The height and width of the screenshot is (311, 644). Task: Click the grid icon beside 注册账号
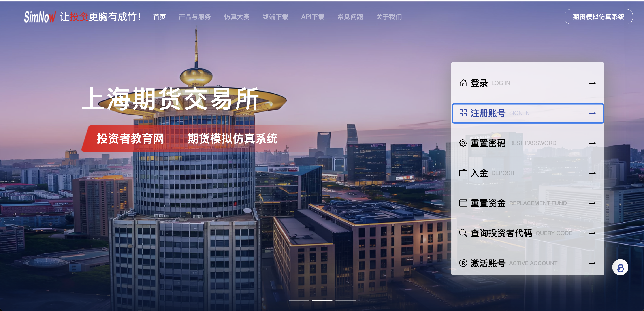(463, 113)
